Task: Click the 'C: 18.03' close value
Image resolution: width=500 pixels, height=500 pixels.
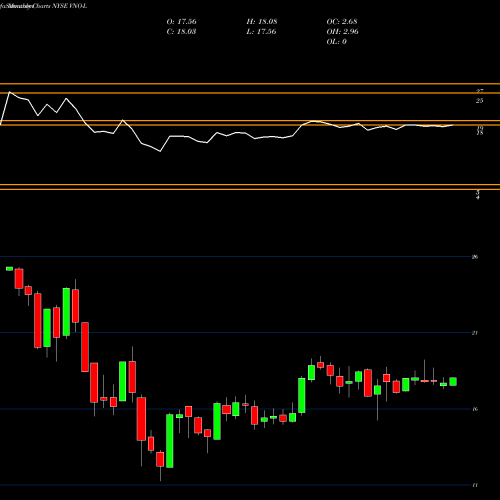Action: click(181, 32)
